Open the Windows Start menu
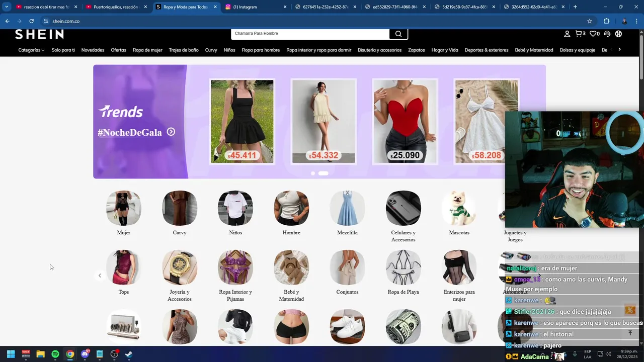Image resolution: width=644 pixels, height=362 pixels. tap(11, 354)
